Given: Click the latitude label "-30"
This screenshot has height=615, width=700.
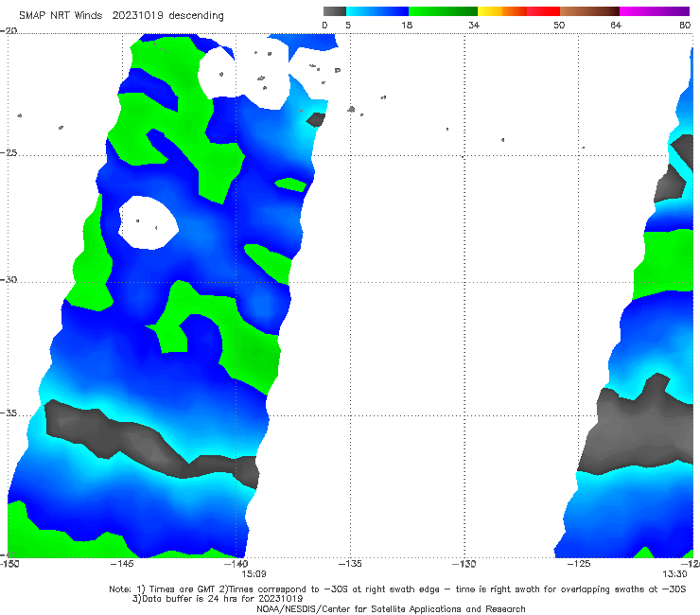Looking at the screenshot, I should pos(9,279).
